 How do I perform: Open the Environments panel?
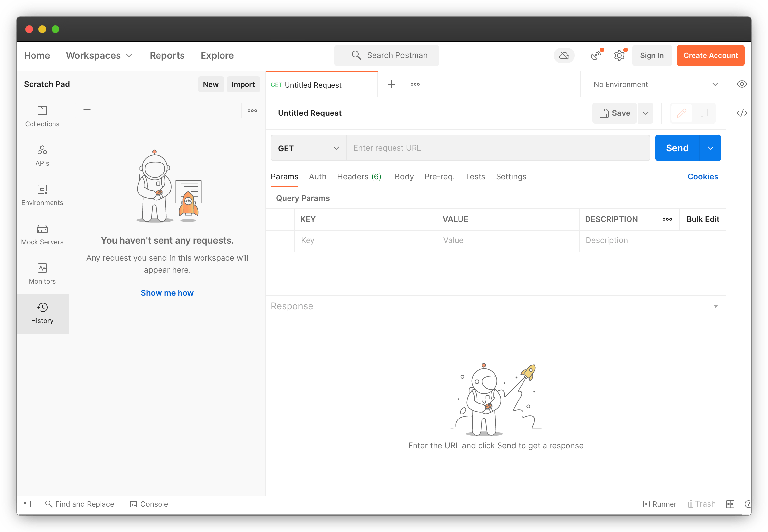click(42, 194)
